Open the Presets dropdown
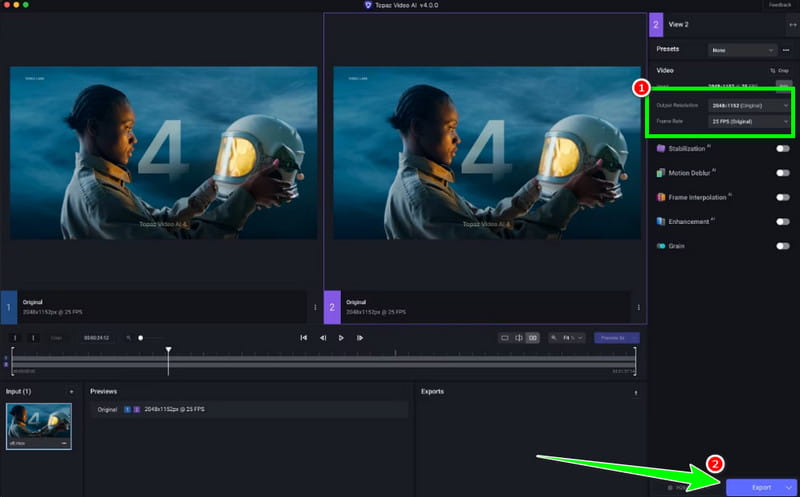The image size is (800, 497). click(x=742, y=50)
